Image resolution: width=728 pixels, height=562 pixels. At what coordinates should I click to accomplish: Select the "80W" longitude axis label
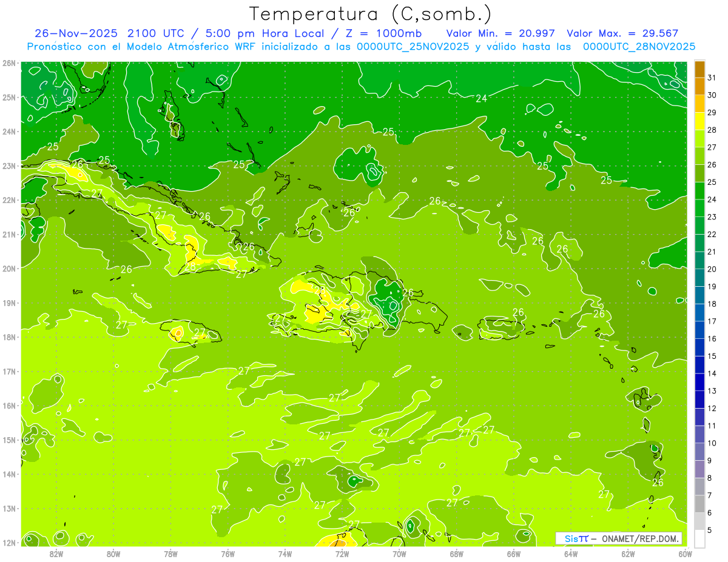point(113,554)
